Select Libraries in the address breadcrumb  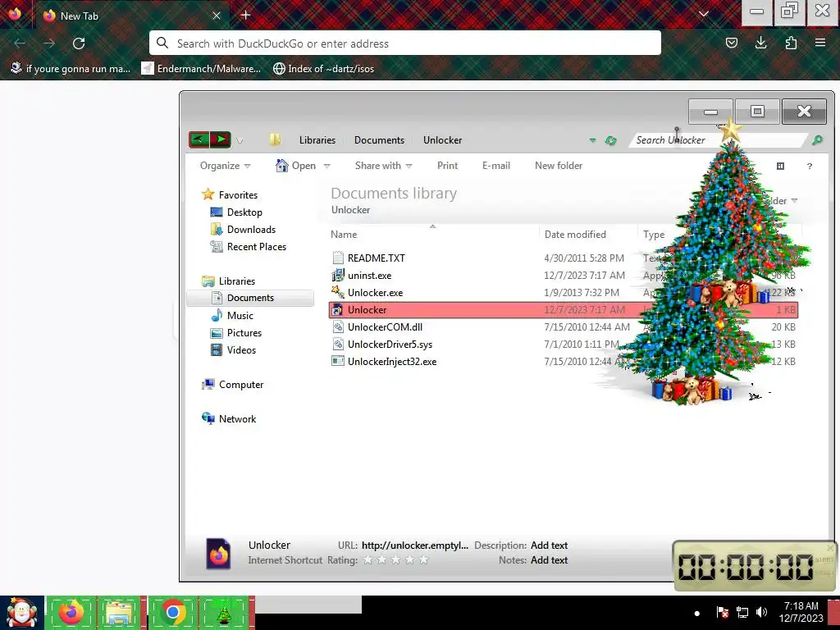click(317, 139)
